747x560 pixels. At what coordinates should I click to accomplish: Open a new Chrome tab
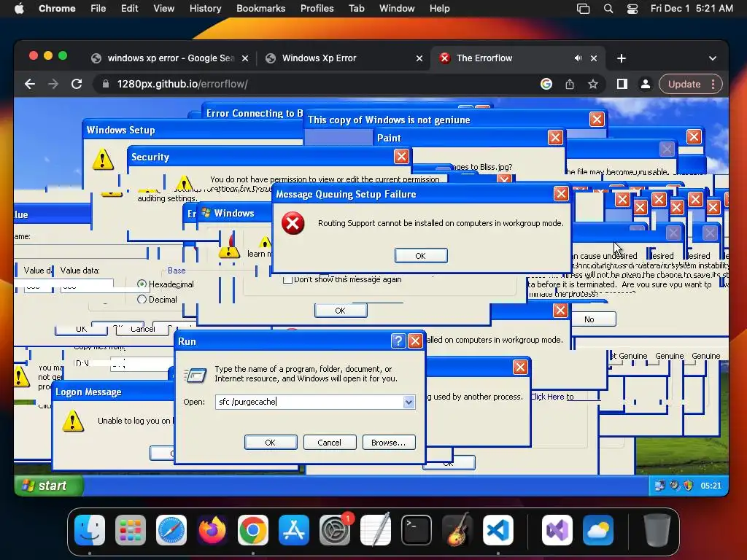point(622,58)
